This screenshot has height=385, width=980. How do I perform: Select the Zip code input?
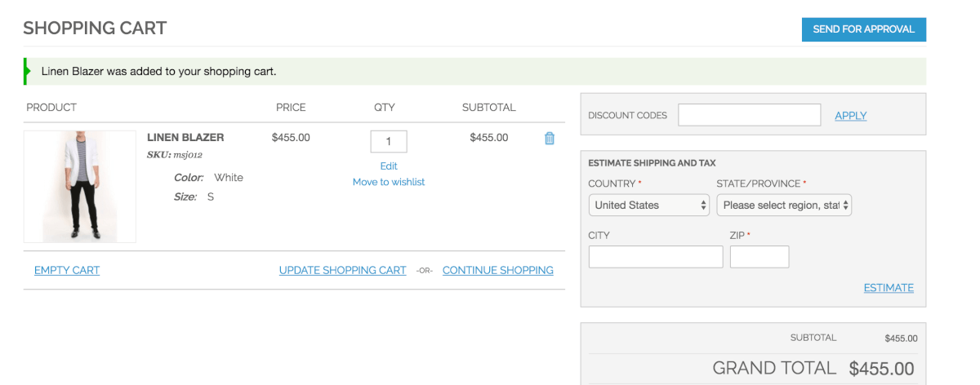(759, 257)
